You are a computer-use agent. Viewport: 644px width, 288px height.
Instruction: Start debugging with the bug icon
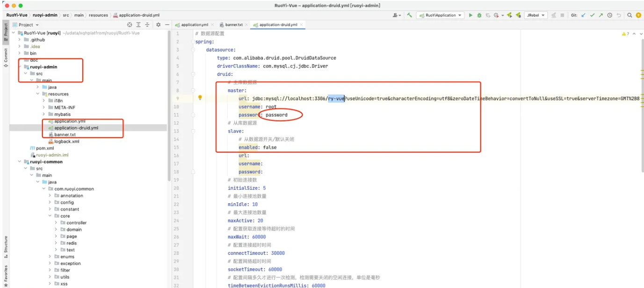coord(479,15)
